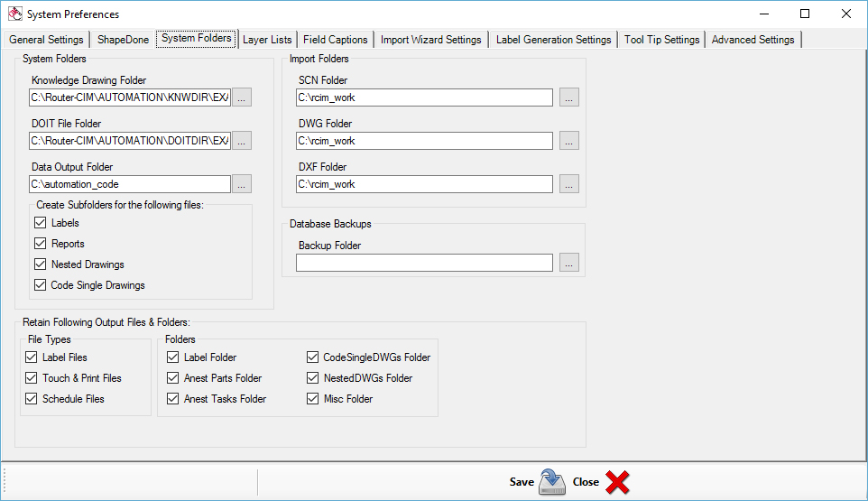The height and width of the screenshot is (501, 868).
Task: Browse for SCN Folder
Action: pyautogui.click(x=569, y=97)
